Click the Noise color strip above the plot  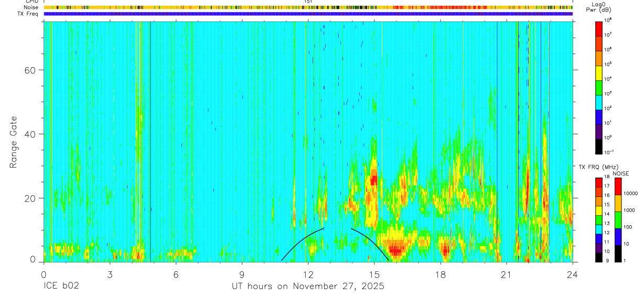pos(308,8)
